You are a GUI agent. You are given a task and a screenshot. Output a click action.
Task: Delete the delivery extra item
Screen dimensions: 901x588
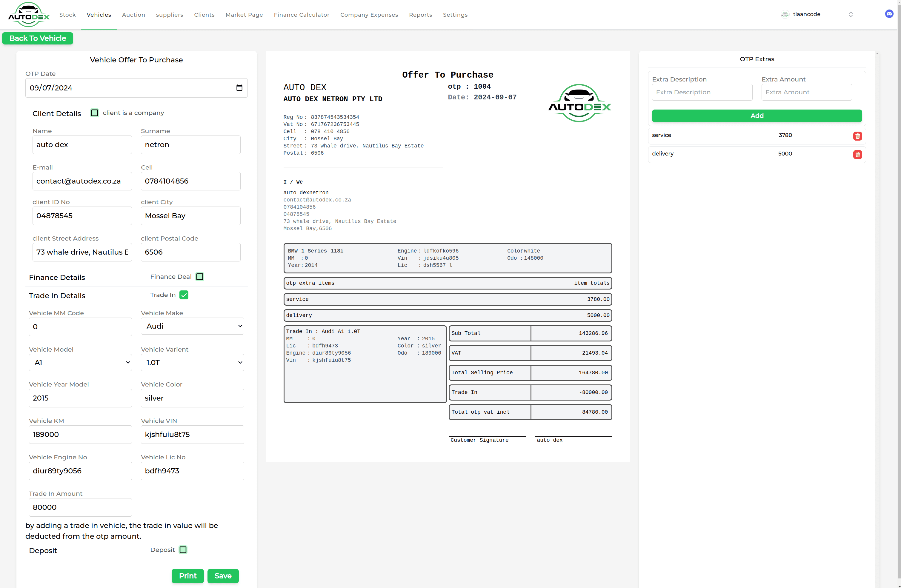(857, 154)
